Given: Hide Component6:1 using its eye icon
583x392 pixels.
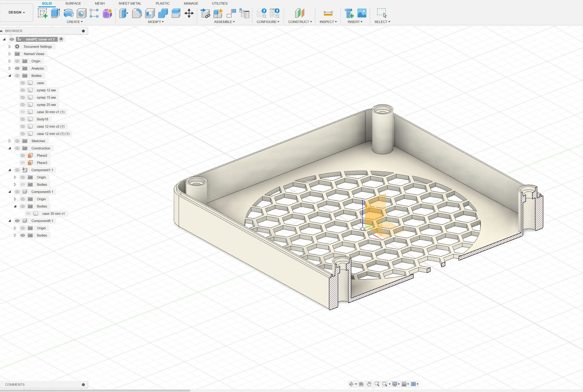Looking at the screenshot, I should tap(17, 221).
